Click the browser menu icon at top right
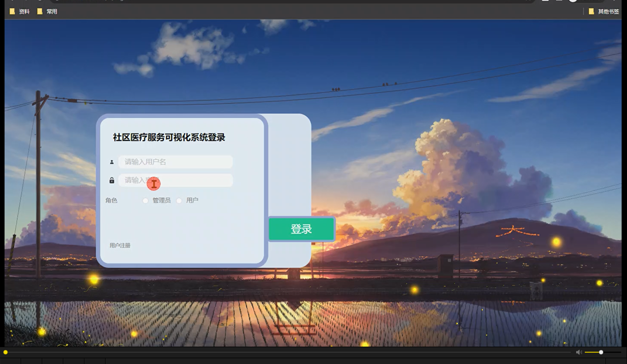Image resolution: width=627 pixels, height=364 pixels. point(615,2)
